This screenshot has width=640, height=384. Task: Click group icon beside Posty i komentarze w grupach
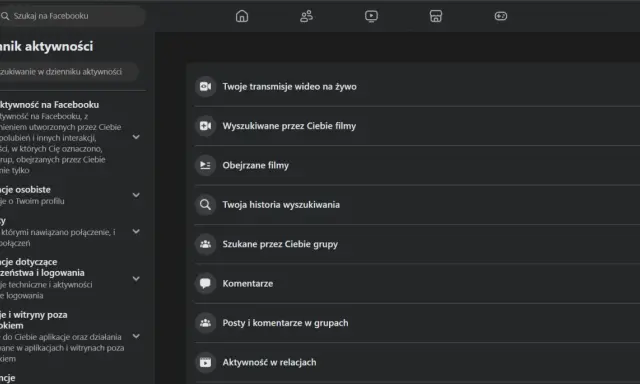(205, 323)
